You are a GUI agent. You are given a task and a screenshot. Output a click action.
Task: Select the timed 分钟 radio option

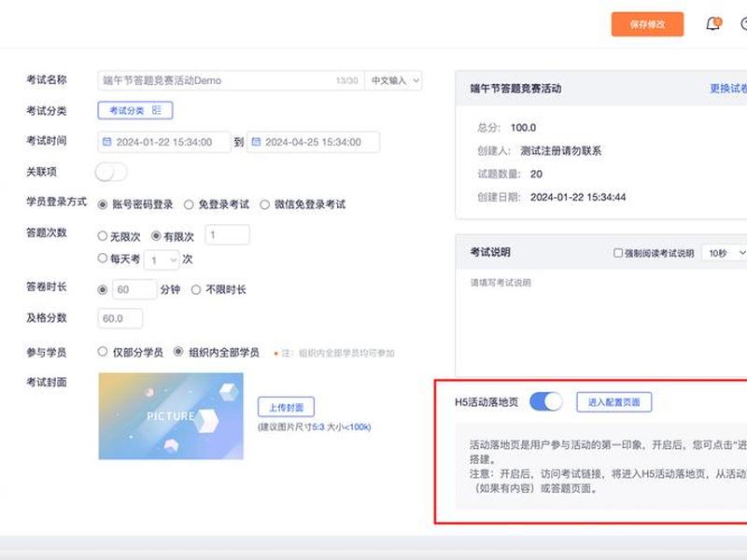(102, 289)
